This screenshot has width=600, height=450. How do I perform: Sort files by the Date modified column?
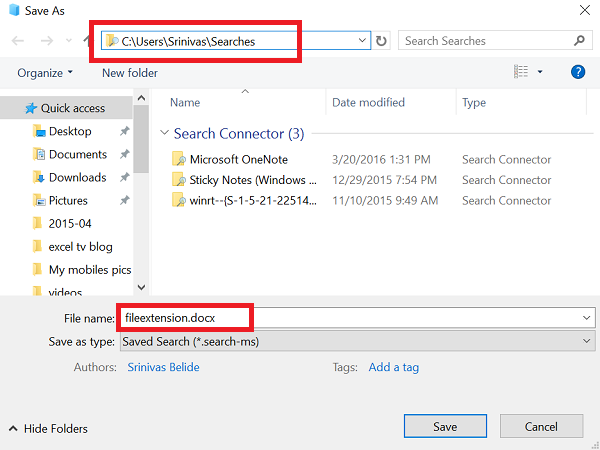coord(366,102)
